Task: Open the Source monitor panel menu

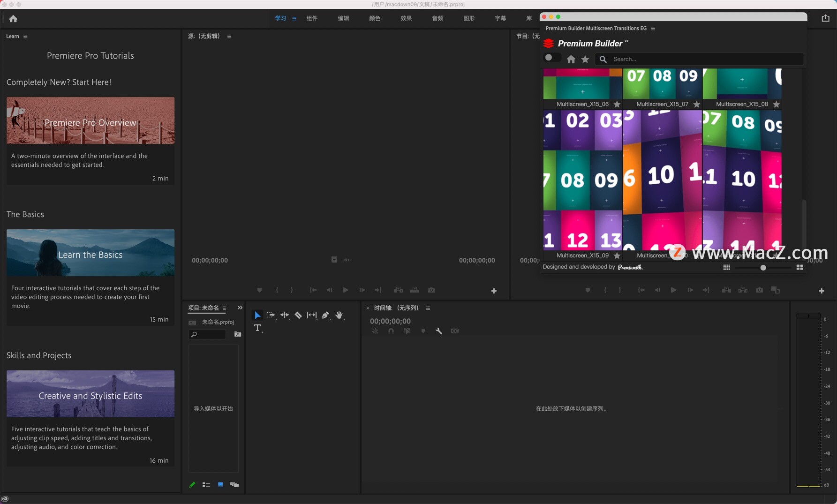Action: pyautogui.click(x=229, y=36)
